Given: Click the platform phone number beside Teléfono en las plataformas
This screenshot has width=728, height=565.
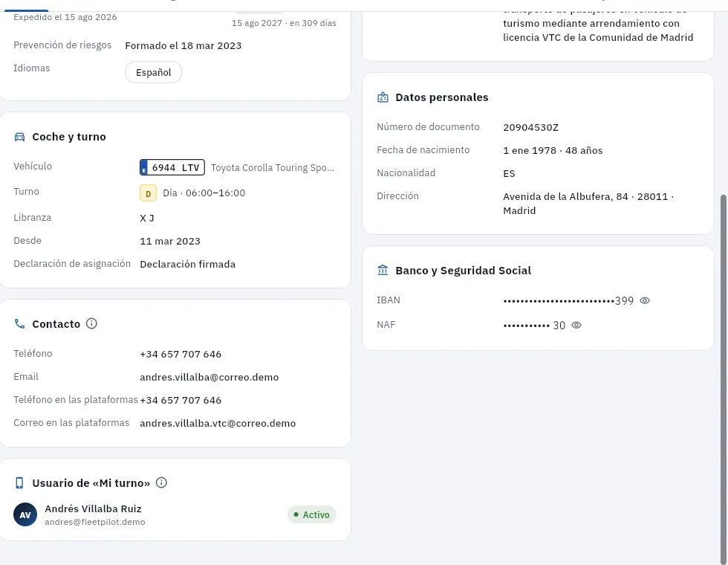Looking at the screenshot, I should (x=181, y=401).
